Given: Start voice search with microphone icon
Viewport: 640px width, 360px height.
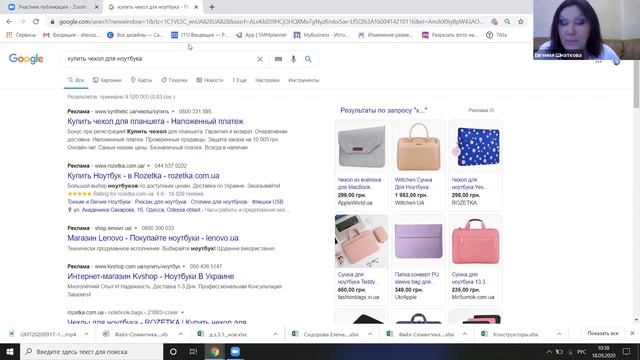Looking at the screenshot, I should 293,59.
